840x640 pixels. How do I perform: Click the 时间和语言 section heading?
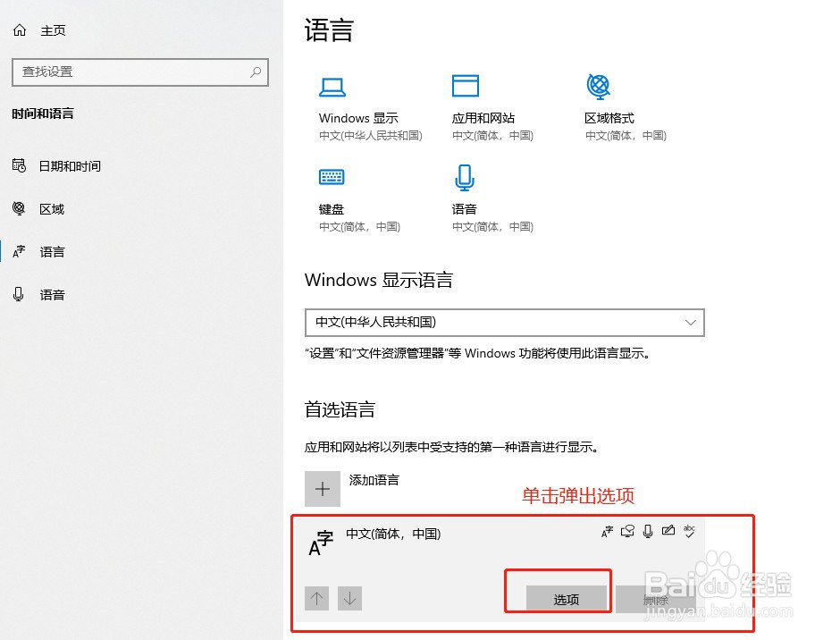coord(43,114)
